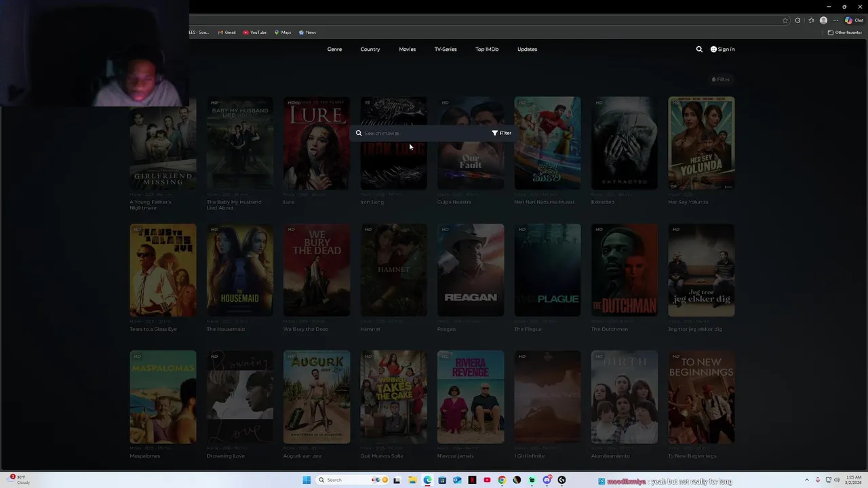The image size is (868, 488).
Task: Open the Augurk poster
Action: tap(317, 396)
